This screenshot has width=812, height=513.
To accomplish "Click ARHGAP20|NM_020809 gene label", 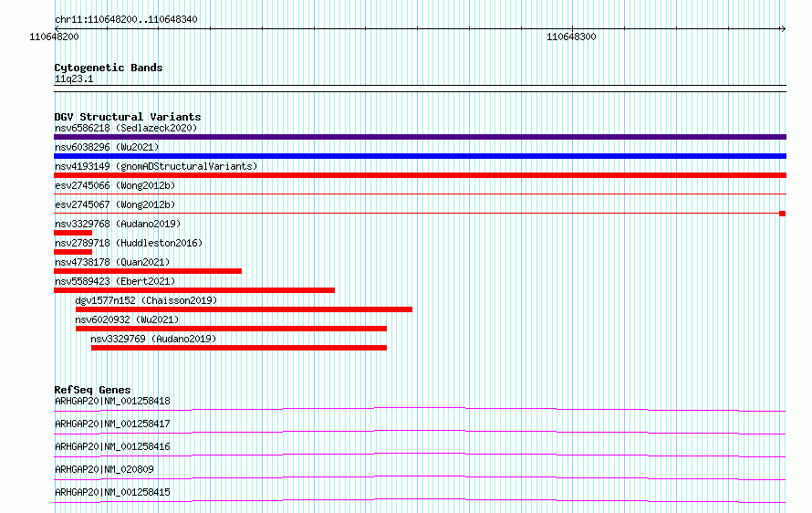I will tap(104, 469).
